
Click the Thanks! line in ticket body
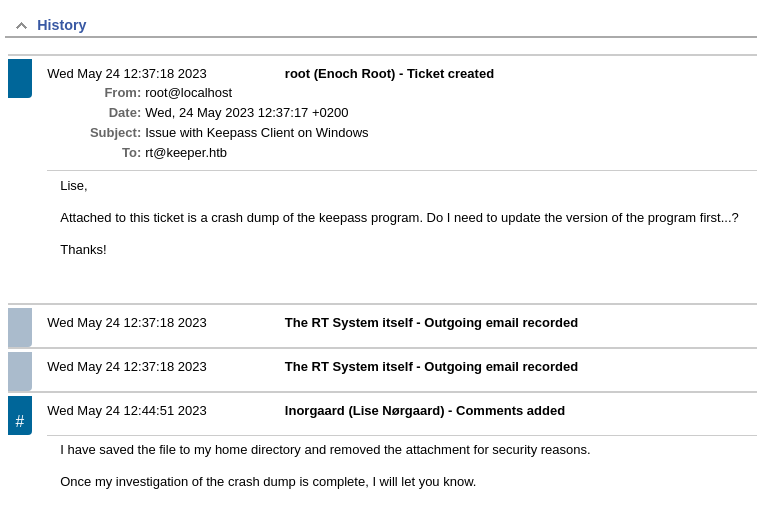pos(83,250)
